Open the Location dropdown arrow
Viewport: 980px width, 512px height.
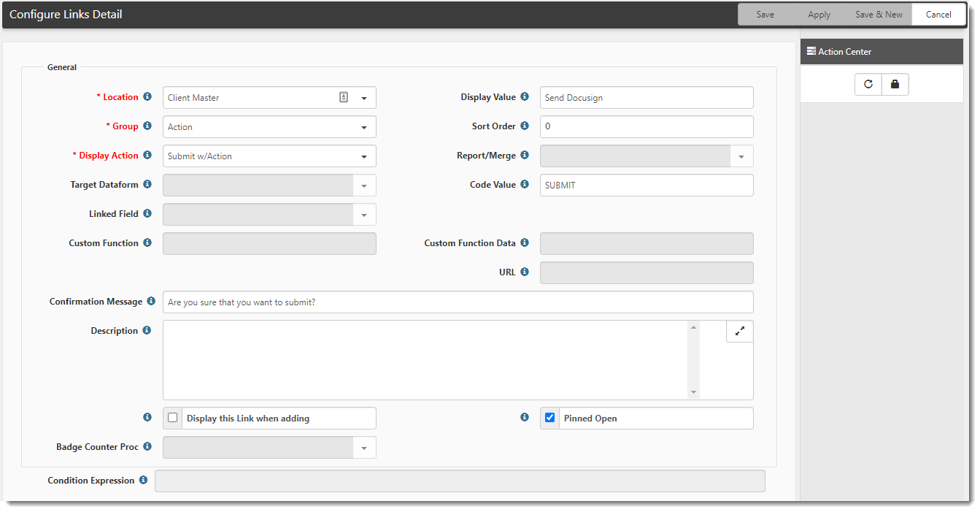point(364,98)
